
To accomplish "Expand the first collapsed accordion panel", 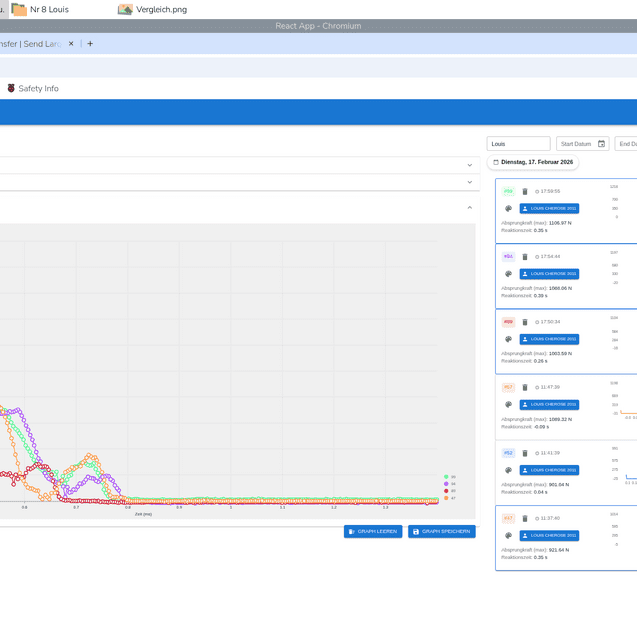I will tap(469, 165).
